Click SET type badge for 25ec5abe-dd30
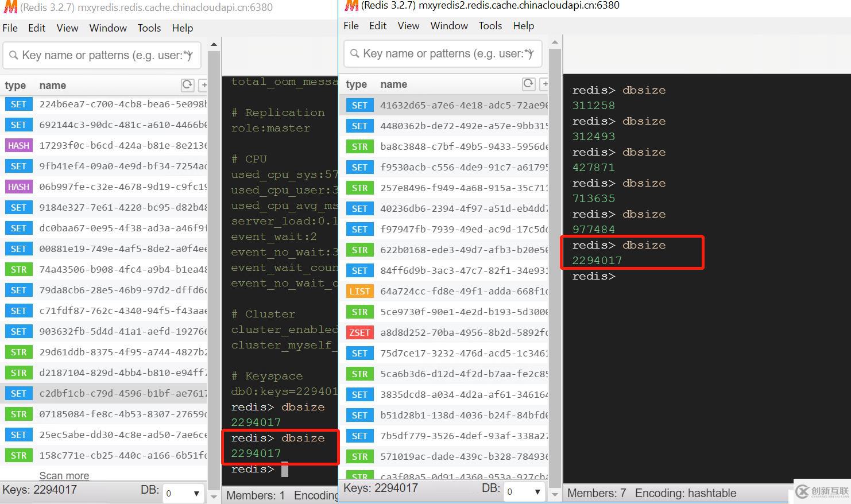This screenshot has width=851, height=504. click(18, 435)
